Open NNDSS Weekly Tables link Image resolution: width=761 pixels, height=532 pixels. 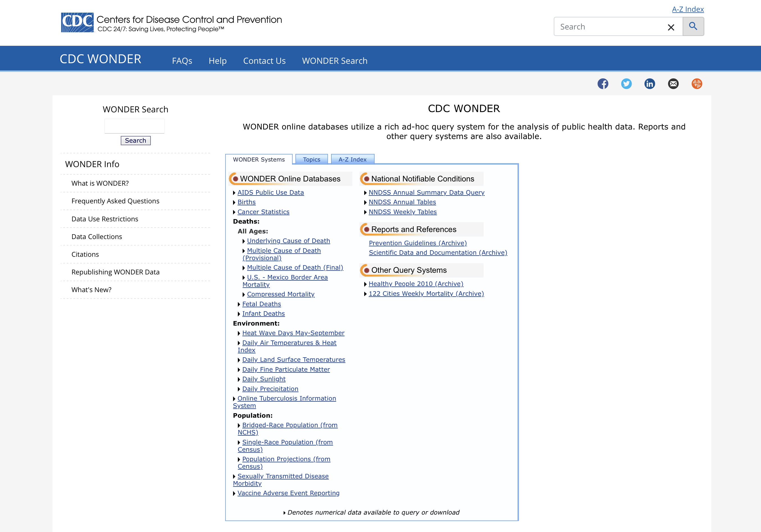point(403,212)
